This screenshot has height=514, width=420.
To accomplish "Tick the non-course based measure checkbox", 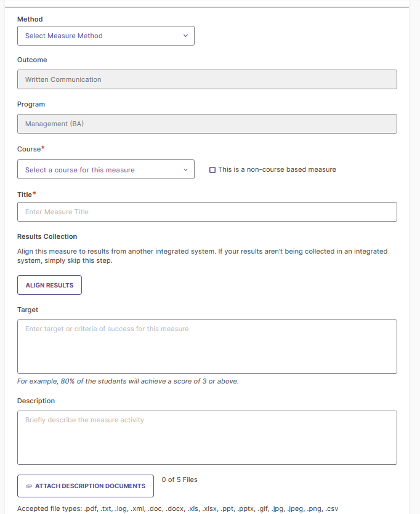I will (x=212, y=170).
